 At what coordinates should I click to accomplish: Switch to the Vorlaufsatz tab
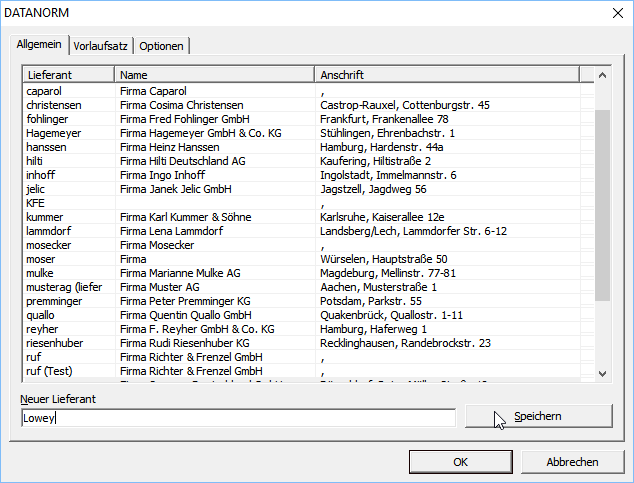tap(100, 46)
